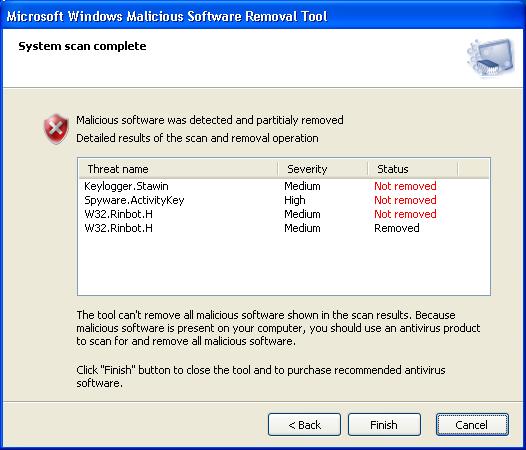The height and width of the screenshot is (450, 526).
Task: Select the Spyware.ActivityKey threat row
Action: [x=283, y=200]
